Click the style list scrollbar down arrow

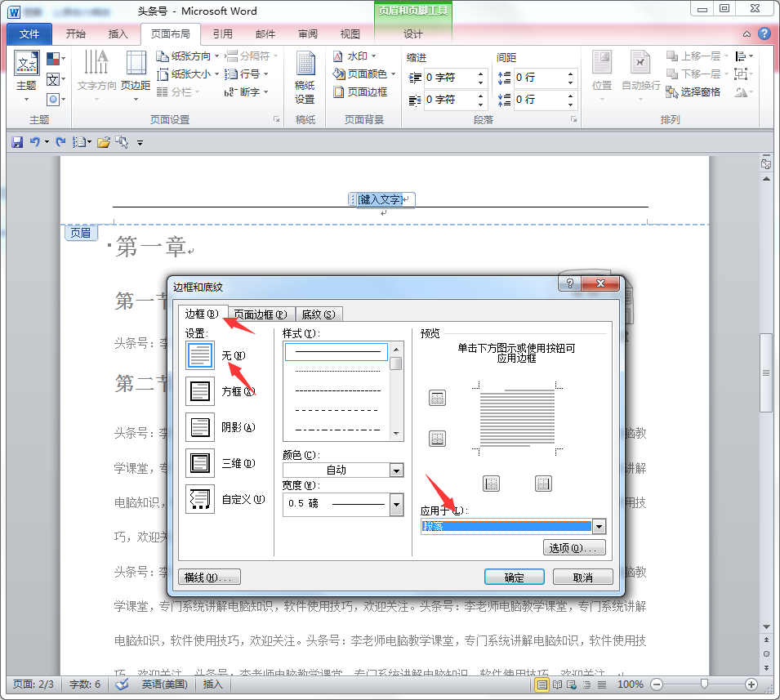(396, 434)
